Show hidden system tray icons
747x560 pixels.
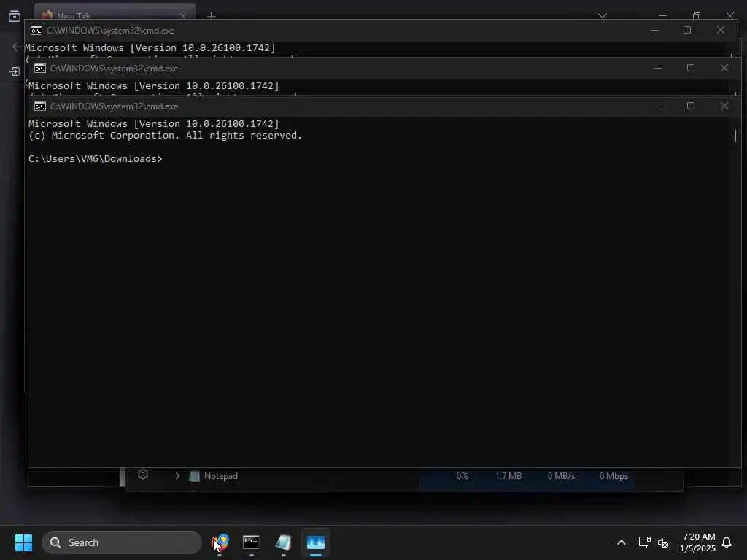622,542
